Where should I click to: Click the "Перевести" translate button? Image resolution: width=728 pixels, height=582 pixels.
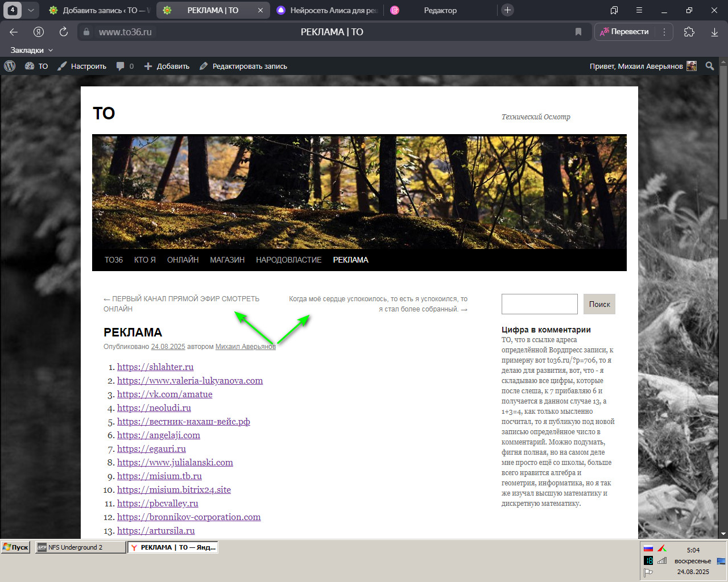(624, 32)
